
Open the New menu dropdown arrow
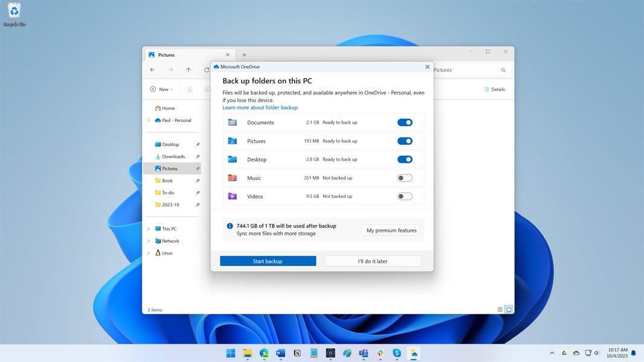tap(172, 89)
